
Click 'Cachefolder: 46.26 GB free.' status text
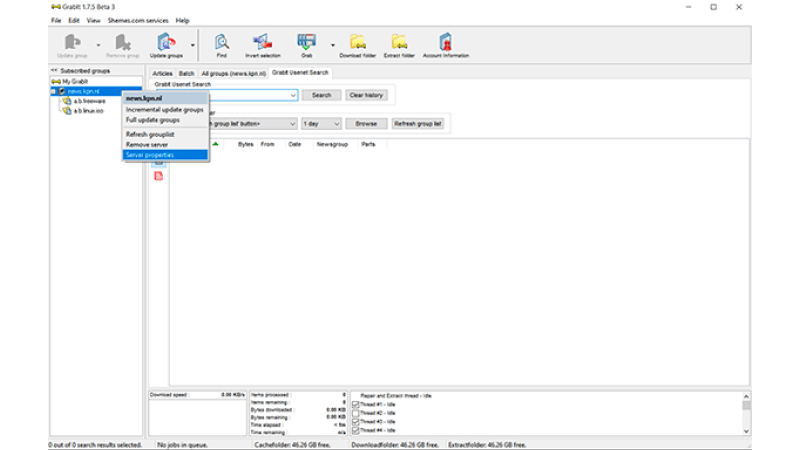292,445
